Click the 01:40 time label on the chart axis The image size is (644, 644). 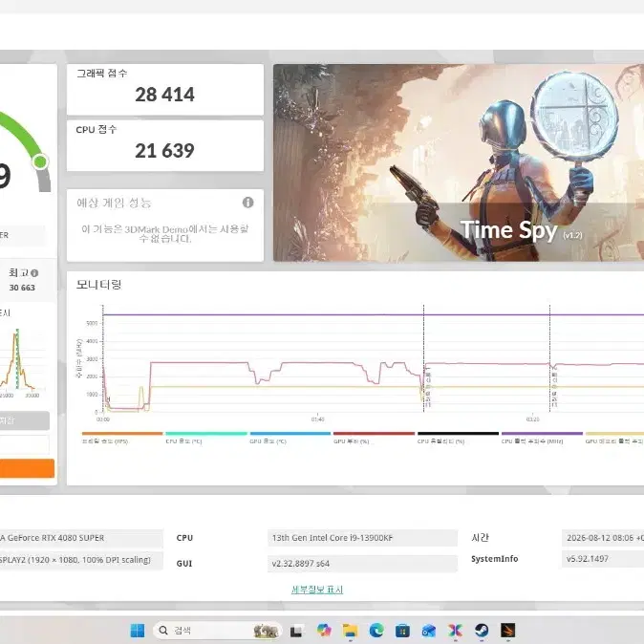click(x=317, y=419)
